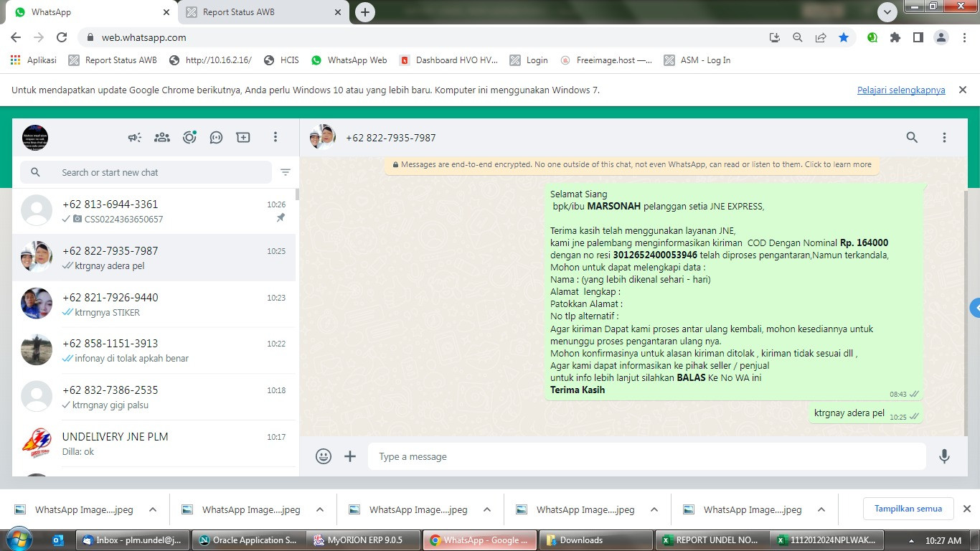Open the chat header three-dot menu
The image size is (980, 551).
pyautogui.click(x=944, y=137)
